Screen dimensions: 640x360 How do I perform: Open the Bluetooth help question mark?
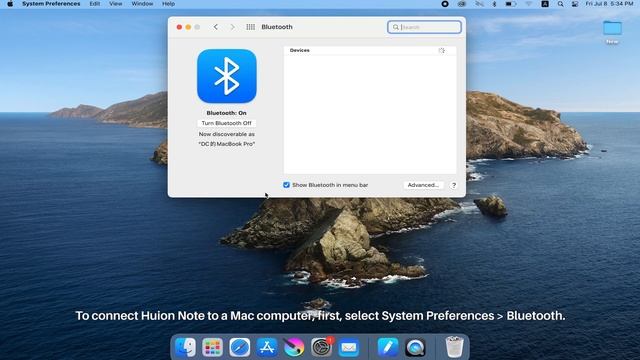(x=453, y=185)
